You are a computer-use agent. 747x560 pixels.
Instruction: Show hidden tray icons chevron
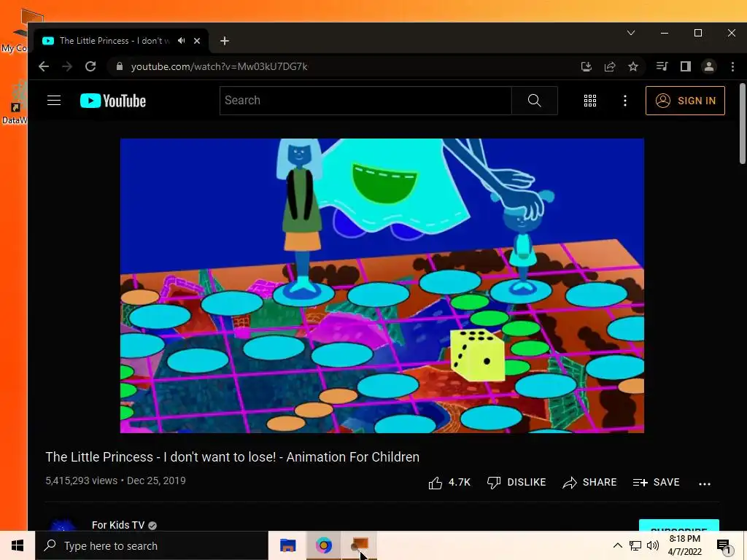[617, 545]
